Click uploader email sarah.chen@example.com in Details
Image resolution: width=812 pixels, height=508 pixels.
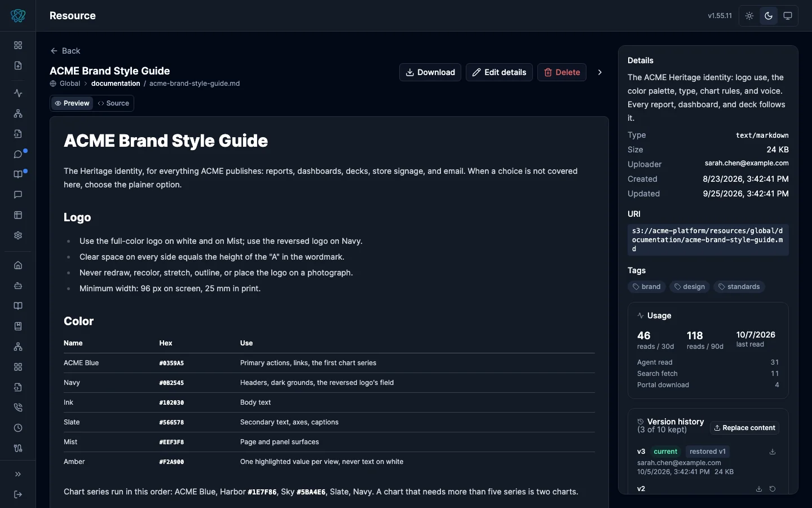(747, 163)
